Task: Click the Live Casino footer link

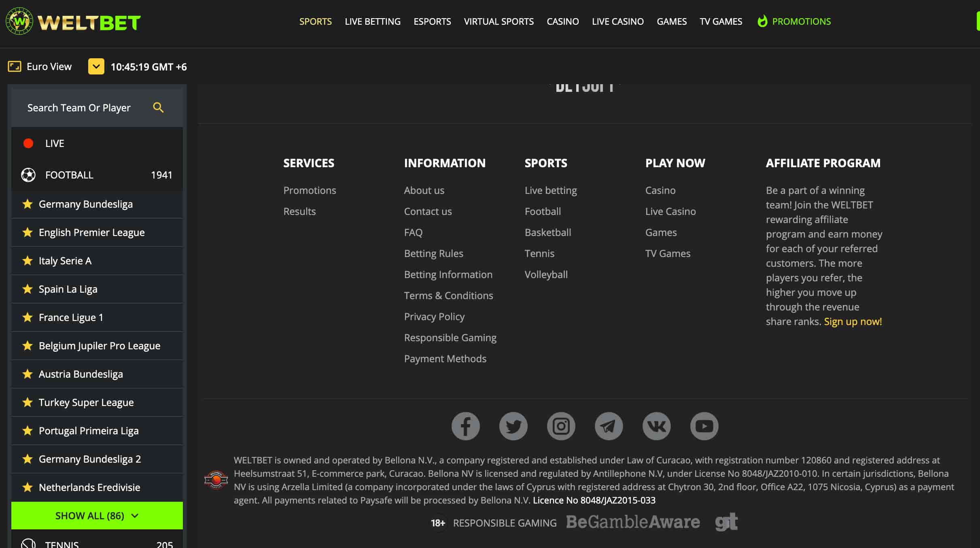Action: (670, 211)
